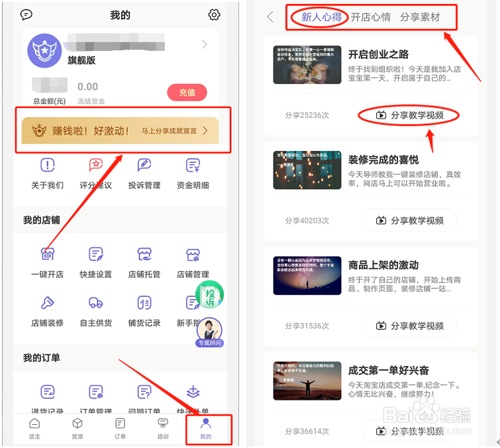Select the 新人心得 tab
The image size is (500, 448).
tap(321, 17)
